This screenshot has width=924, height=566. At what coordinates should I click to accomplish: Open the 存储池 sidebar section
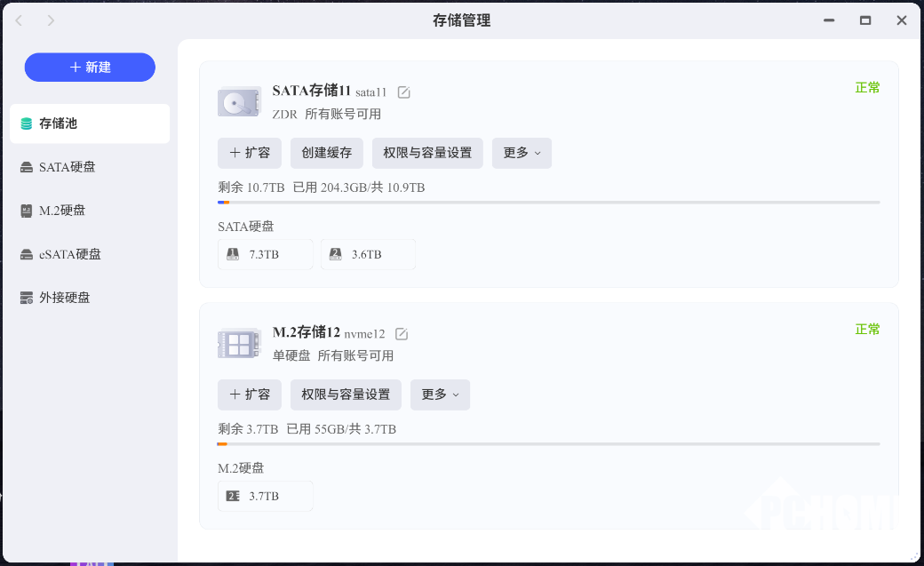(90, 124)
